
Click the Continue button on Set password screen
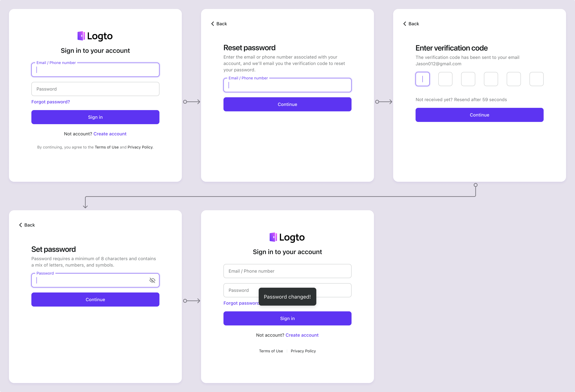point(95,300)
